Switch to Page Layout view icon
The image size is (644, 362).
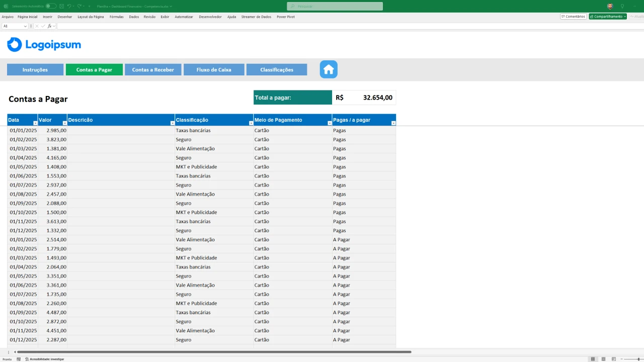[603, 359]
